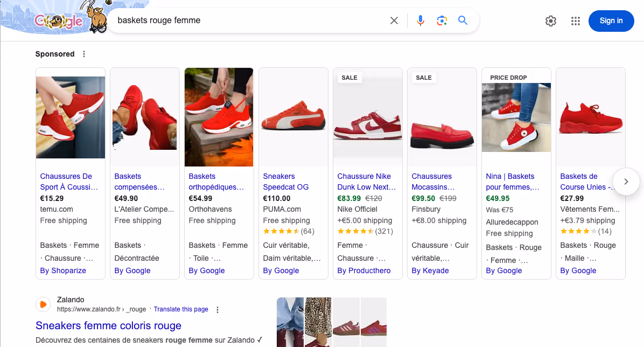Open Google Lens image search
This screenshot has height=347, width=644.
(442, 20)
